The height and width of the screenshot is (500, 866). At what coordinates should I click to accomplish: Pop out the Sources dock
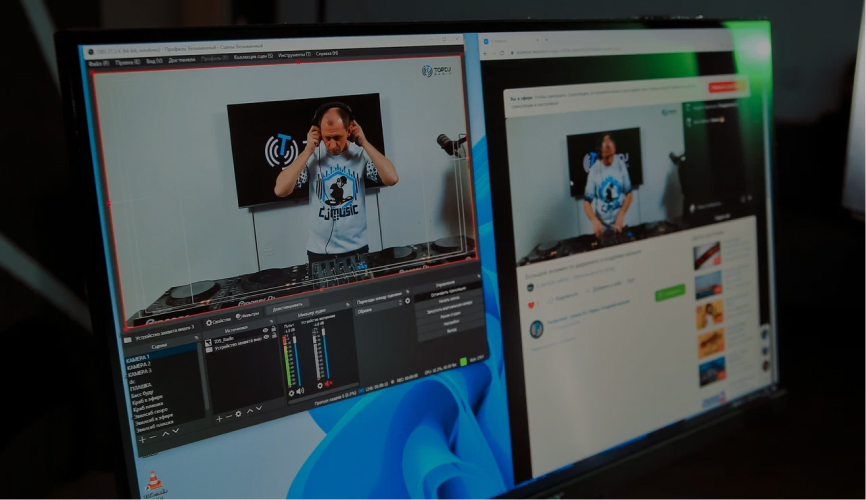271,321
